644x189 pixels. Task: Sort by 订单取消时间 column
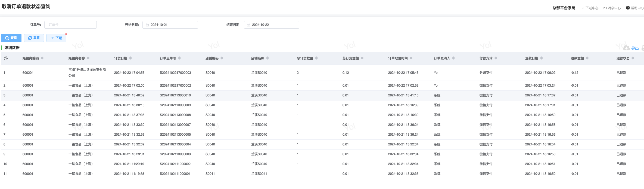[411, 58]
